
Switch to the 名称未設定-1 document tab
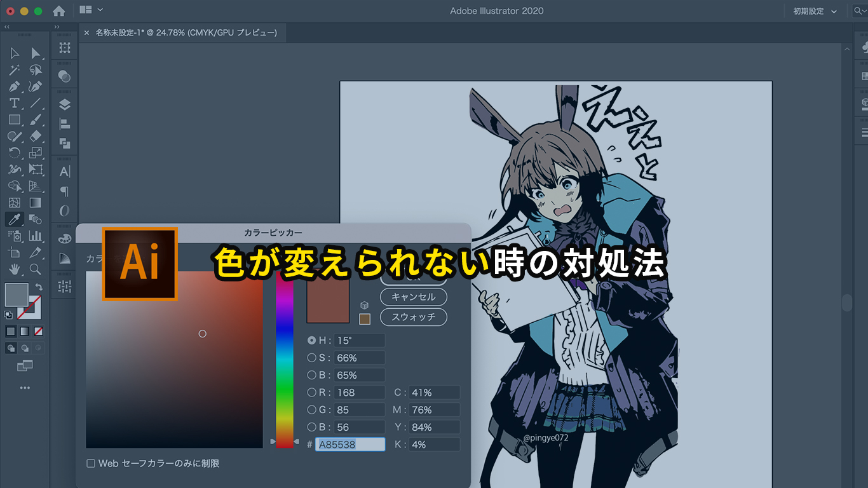[x=186, y=32]
